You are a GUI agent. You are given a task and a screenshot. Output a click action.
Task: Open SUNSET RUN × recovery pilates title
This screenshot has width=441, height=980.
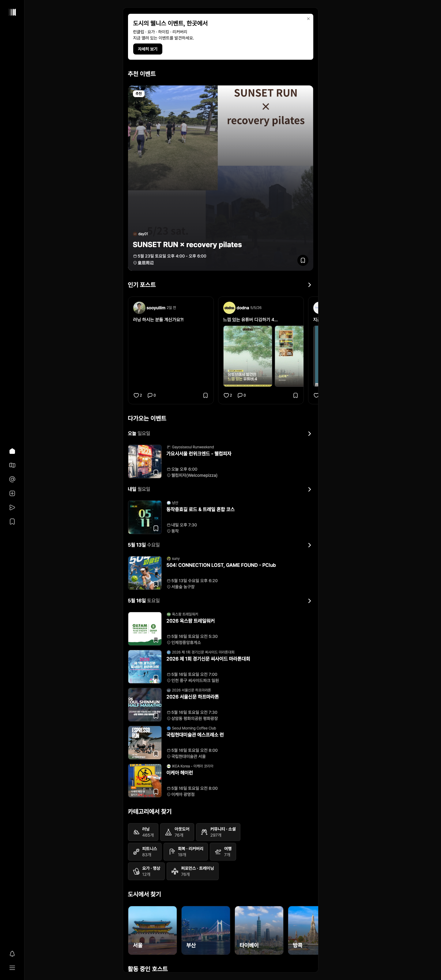point(187,245)
